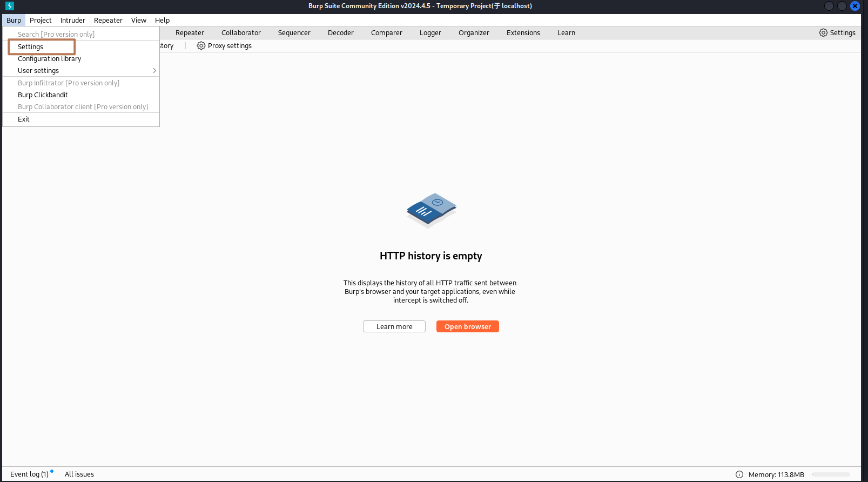Open the Intruder menu in menu bar
The height and width of the screenshot is (482, 868).
[72, 21]
